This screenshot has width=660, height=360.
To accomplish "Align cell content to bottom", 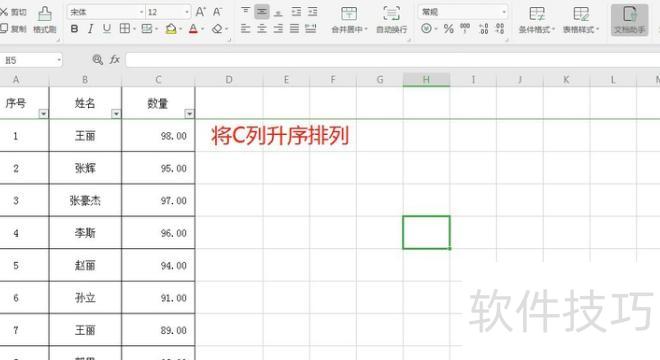I will click(278, 12).
